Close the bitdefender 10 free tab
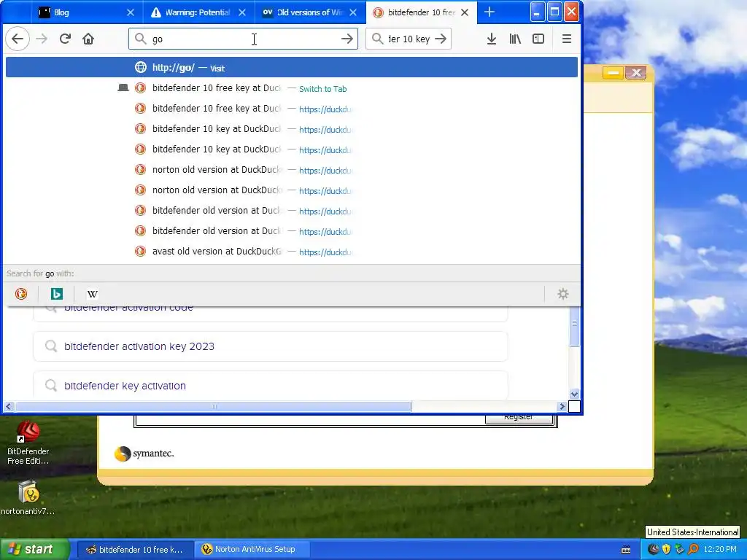Viewport: 747px width, 560px height. [465, 12]
